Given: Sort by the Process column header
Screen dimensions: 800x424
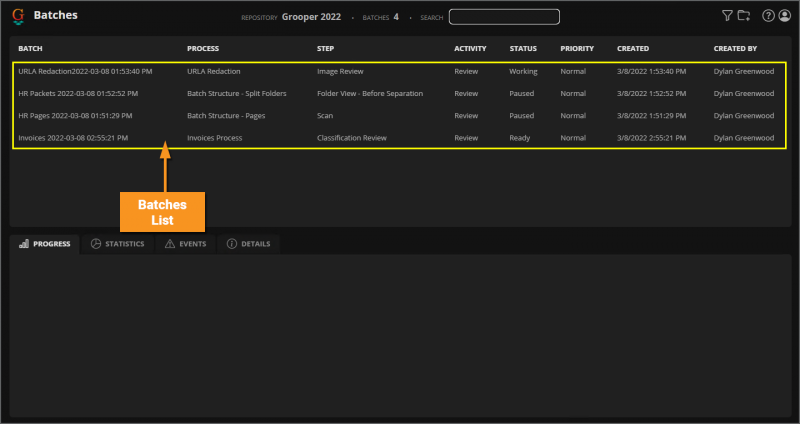Looking at the screenshot, I should (203, 48).
